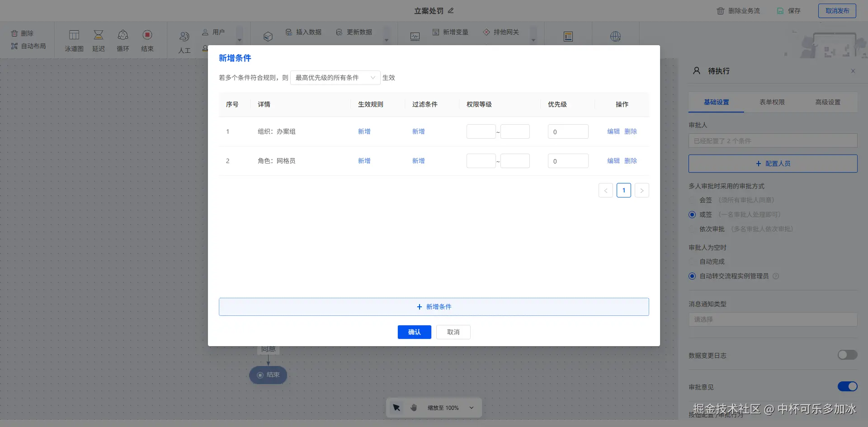
Task: Expand the gateway tools group arrow
Action: click(533, 40)
